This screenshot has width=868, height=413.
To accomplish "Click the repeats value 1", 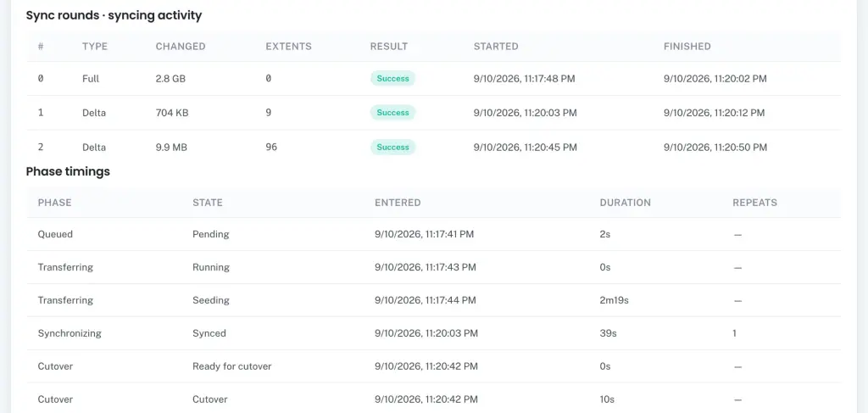I will click(x=735, y=333).
